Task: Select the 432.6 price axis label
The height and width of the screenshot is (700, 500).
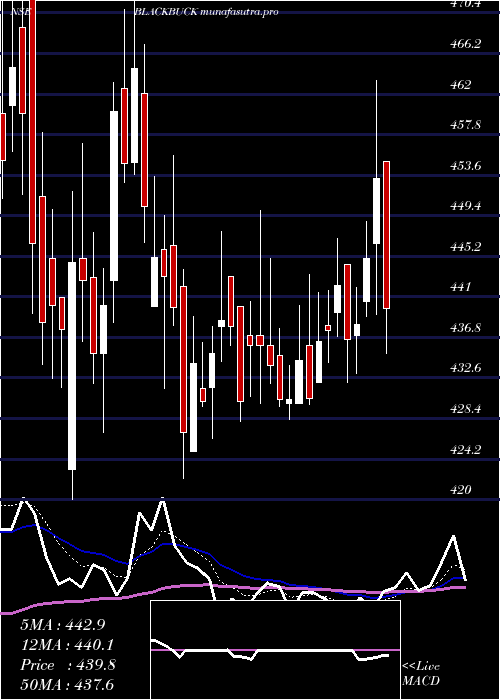Action: 465,369
